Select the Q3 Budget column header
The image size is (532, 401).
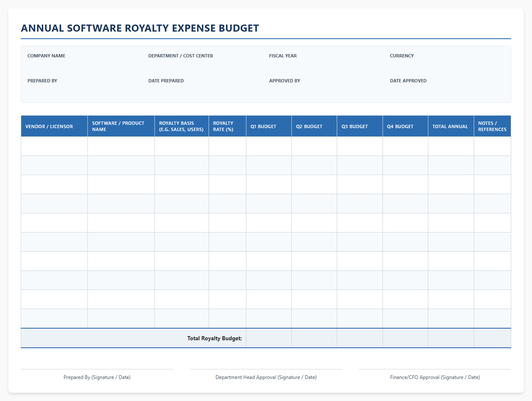(x=360, y=126)
